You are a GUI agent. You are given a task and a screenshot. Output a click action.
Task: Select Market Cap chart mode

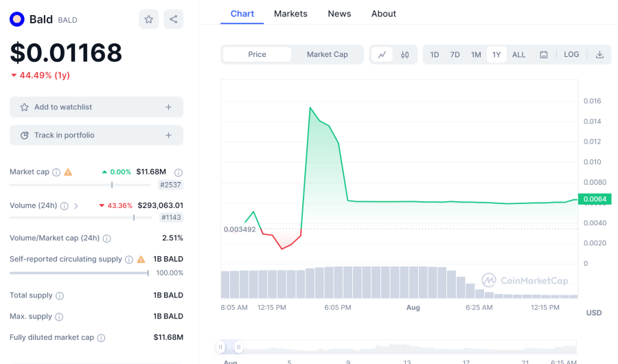[327, 54]
